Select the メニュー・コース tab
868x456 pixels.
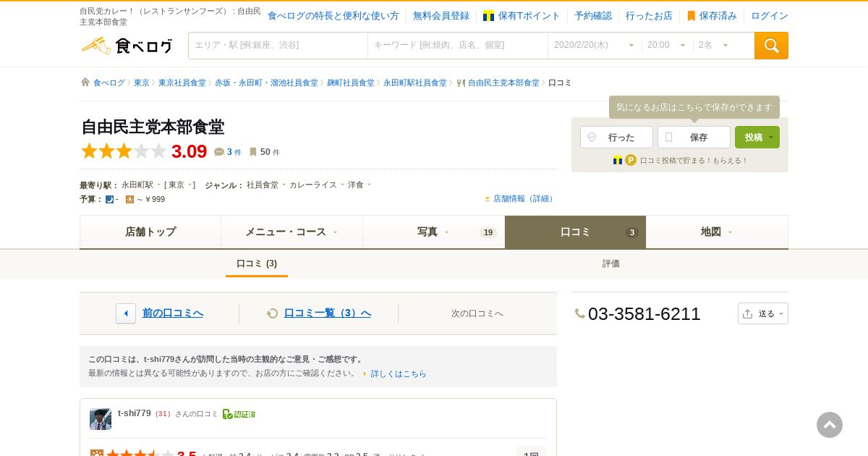tap(292, 232)
